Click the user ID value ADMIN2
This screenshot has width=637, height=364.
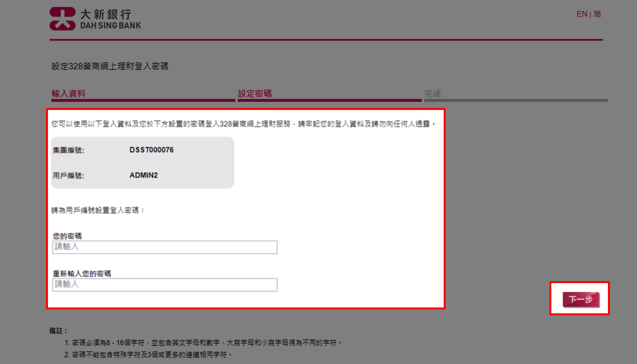[x=143, y=175]
